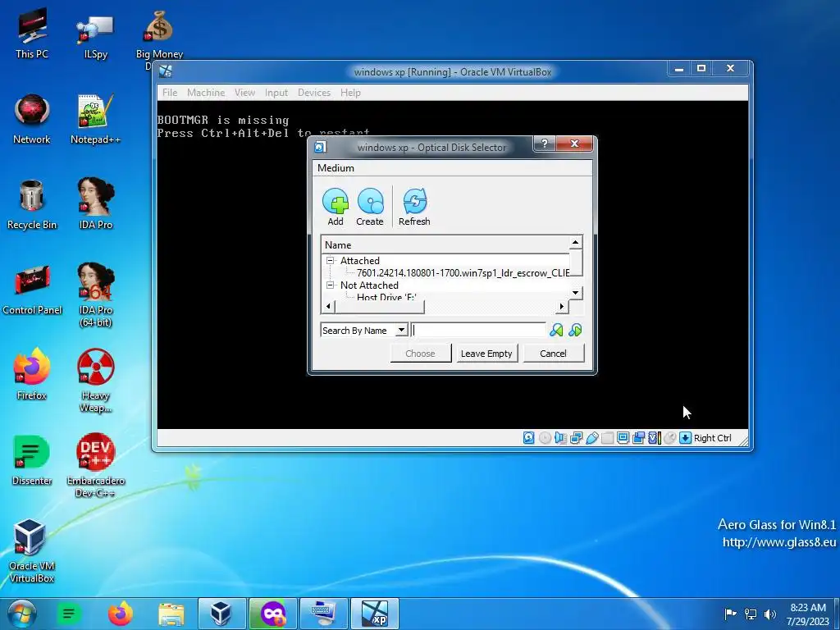Select the IDA Pro desktop icon

(x=95, y=203)
